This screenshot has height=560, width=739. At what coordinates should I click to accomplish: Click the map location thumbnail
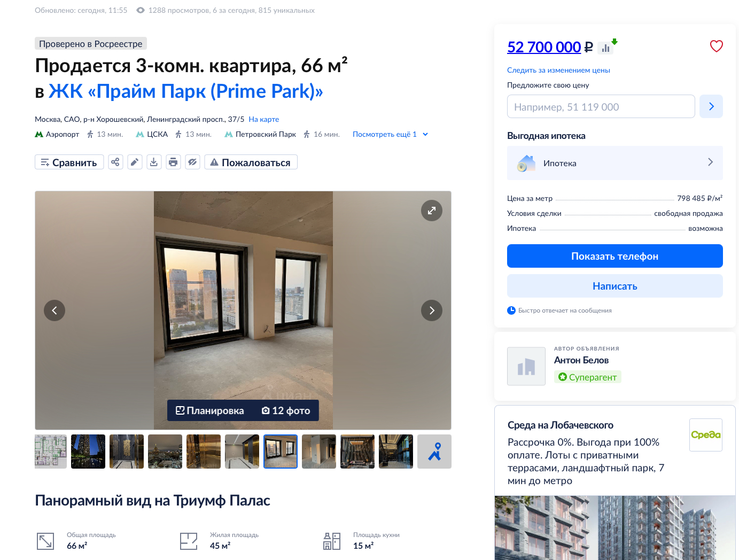pos(434,452)
